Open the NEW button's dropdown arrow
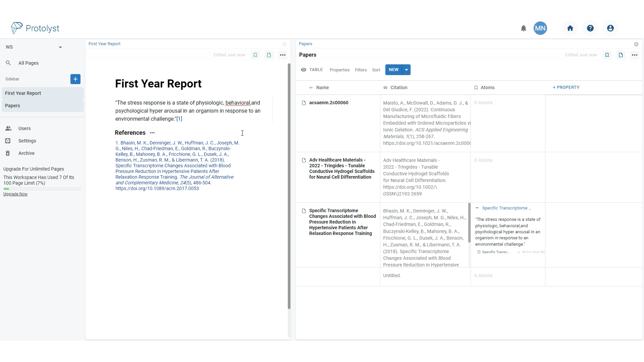The image size is (644, 362). click(406, 70)
